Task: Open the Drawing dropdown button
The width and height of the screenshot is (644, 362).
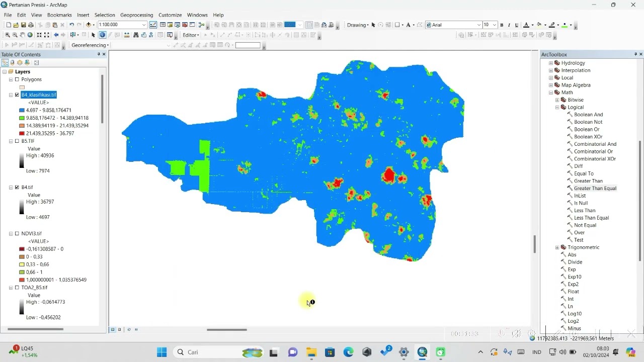Action: coord(358,25)
